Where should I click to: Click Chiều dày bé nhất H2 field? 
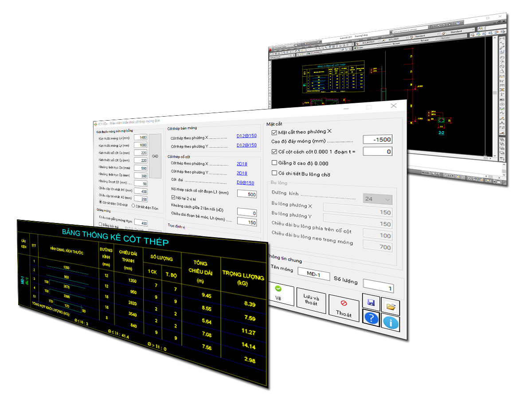(141, 199)
